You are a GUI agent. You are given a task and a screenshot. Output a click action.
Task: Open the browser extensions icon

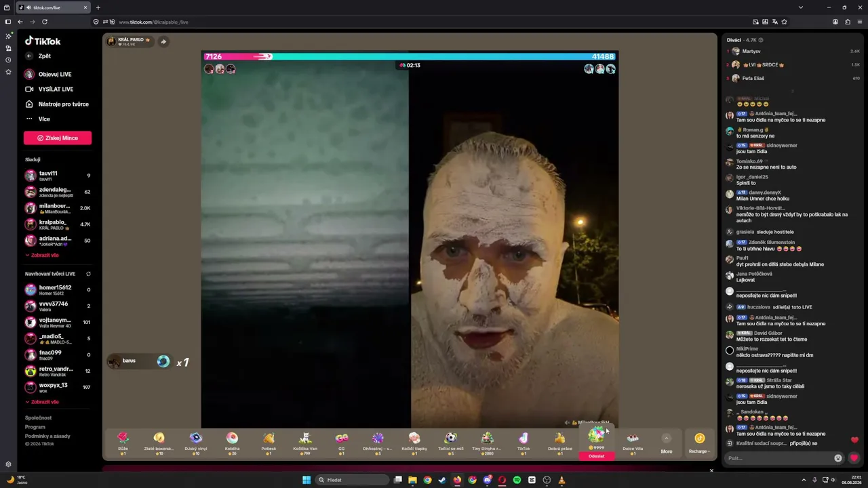click(x=848, y=22)
